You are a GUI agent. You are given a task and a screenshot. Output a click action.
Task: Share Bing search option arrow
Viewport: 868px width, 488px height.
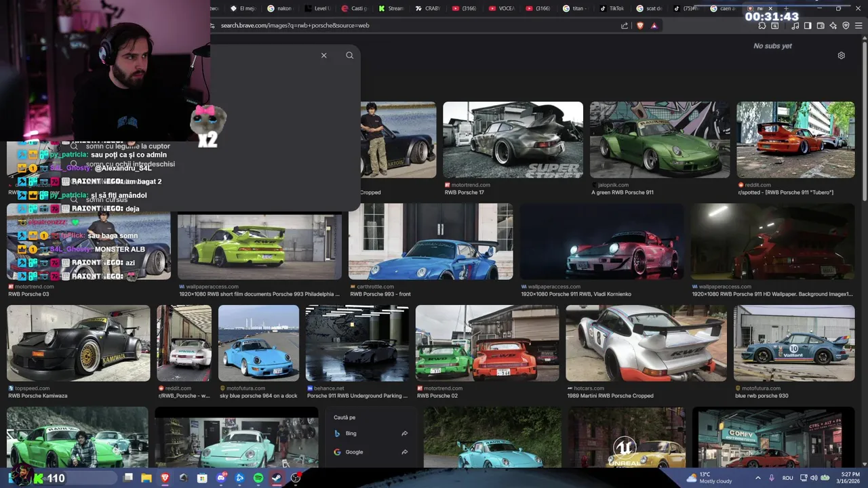(x=404, y=433)
